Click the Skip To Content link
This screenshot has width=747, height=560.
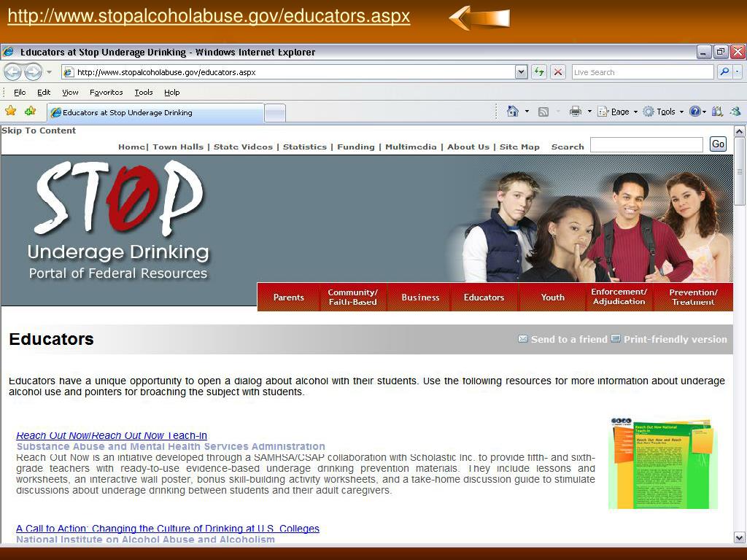click(39, 131)
